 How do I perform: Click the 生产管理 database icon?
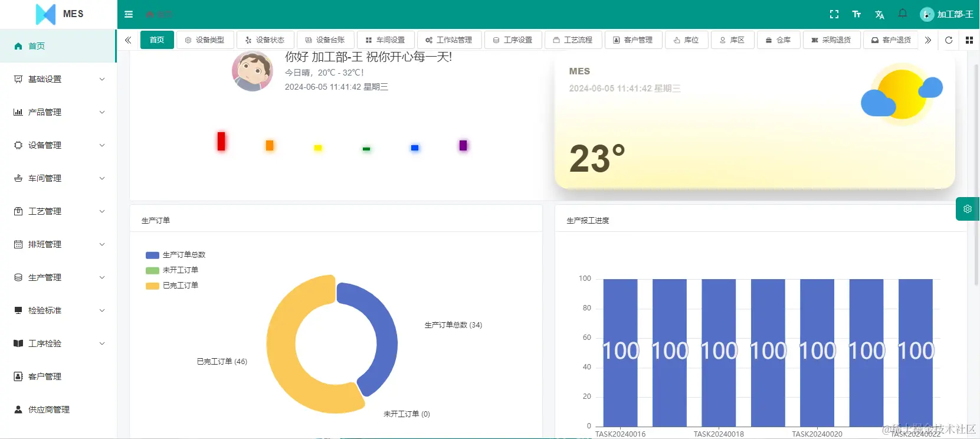pyautogui.click(x=18, y=277)
